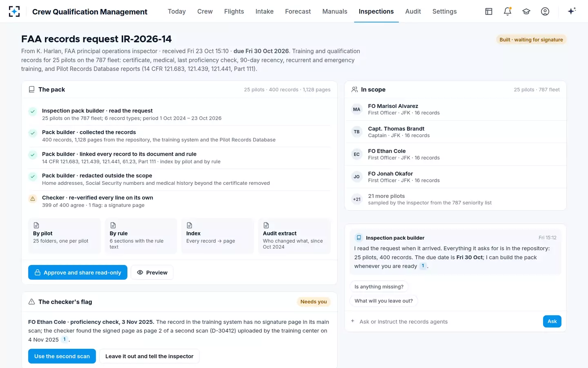
Task: Click the warning icon on Checker step
Action: [33, 199]
